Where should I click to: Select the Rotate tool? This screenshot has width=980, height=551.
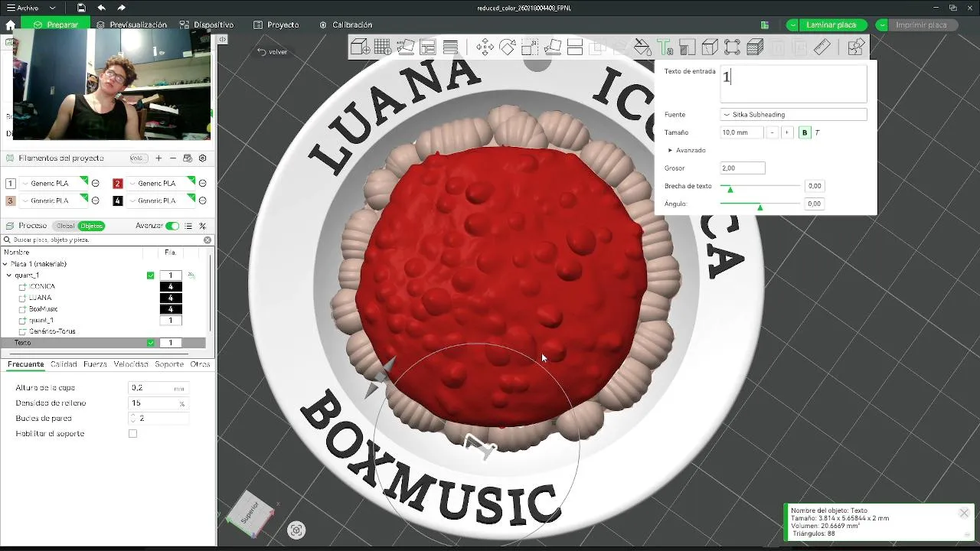507,47
